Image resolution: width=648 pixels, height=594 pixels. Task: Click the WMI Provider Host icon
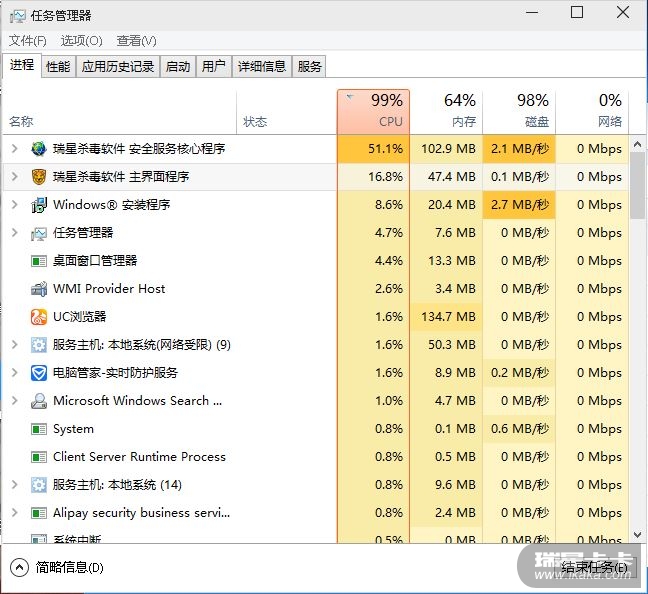(x=39, y=289)
